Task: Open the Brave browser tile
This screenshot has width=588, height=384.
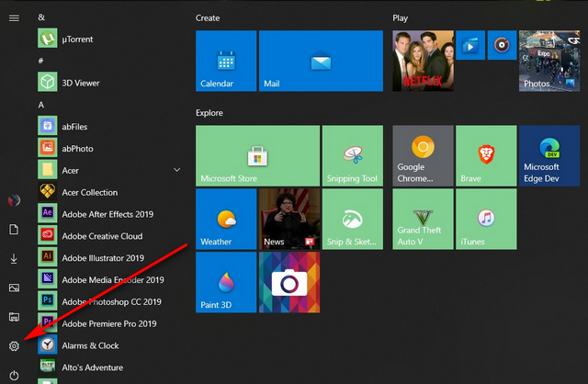Action: pyautogui.click(x=486, y=155)
